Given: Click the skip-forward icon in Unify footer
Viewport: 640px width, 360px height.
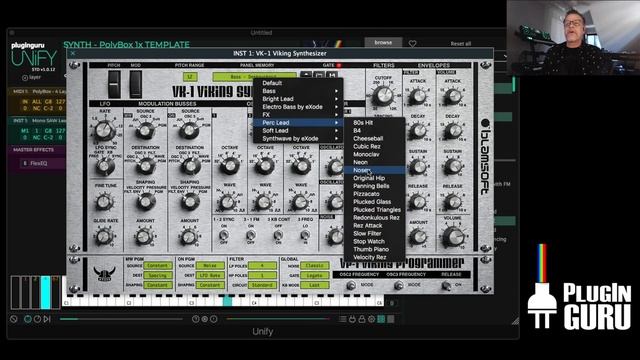Looking at the screenshot, I should [x=47, y=319].
